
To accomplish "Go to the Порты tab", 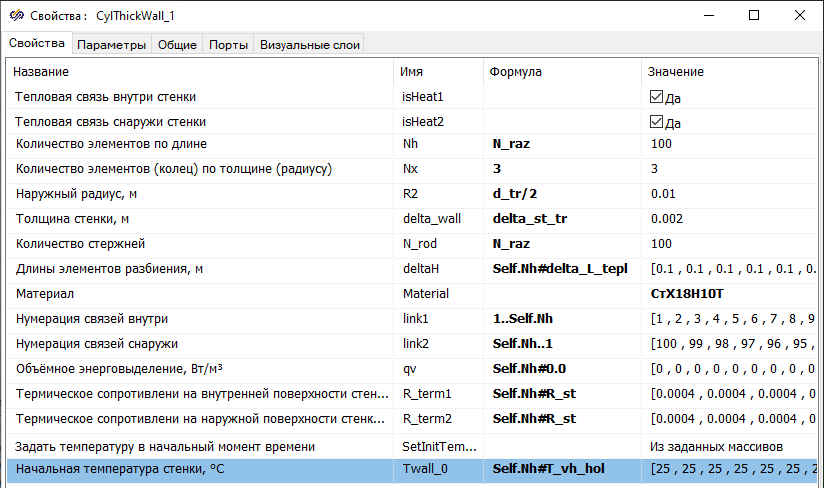I will (229, 45).
